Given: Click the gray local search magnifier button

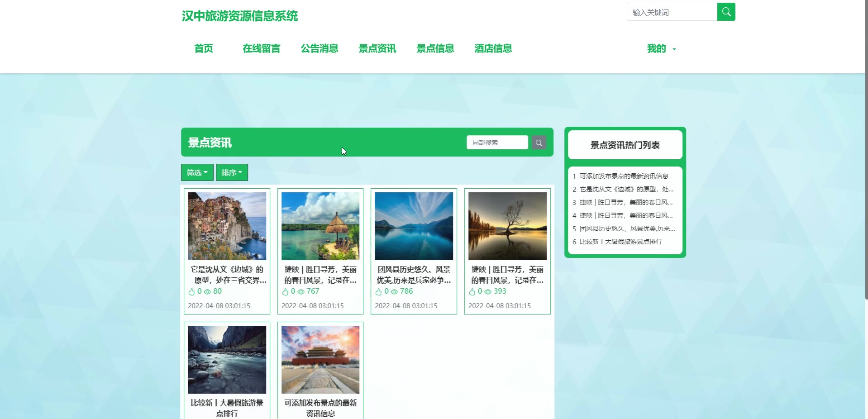Looking at the screenshot, I should point(539,143).
